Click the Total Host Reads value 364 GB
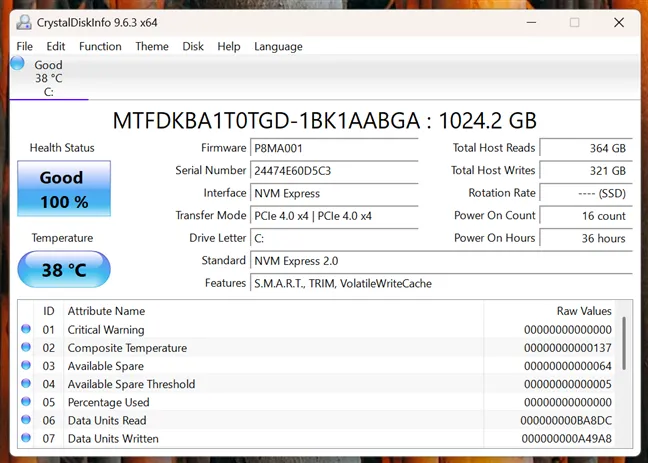 [586, 148]
